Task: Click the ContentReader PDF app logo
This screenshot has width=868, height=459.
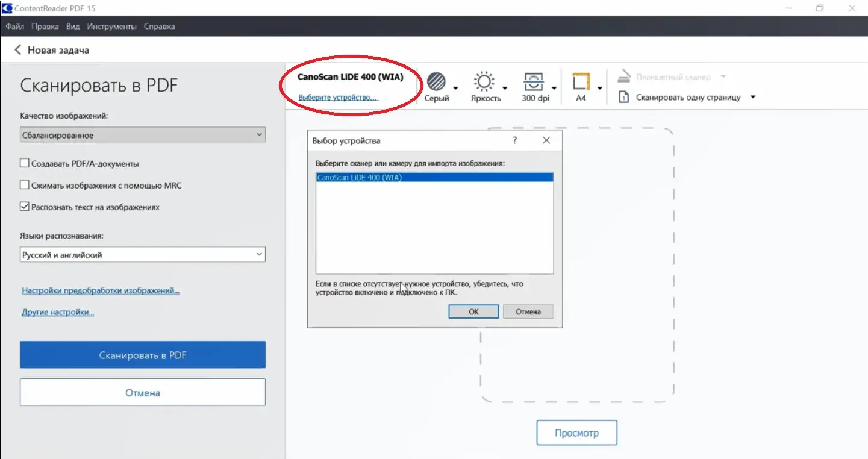Action: (7, 8)
